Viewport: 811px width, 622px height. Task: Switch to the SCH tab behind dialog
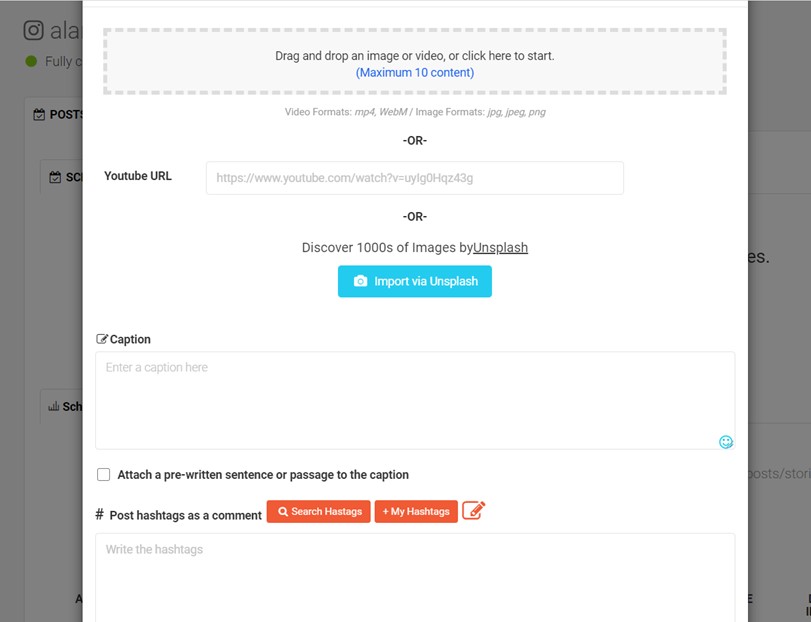(x=65, y=177)
